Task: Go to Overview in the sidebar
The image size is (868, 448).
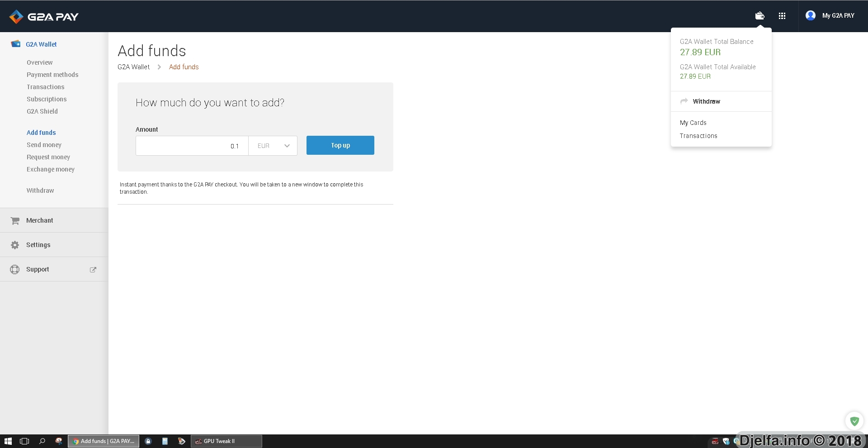Action: click(x=40, y=62)
